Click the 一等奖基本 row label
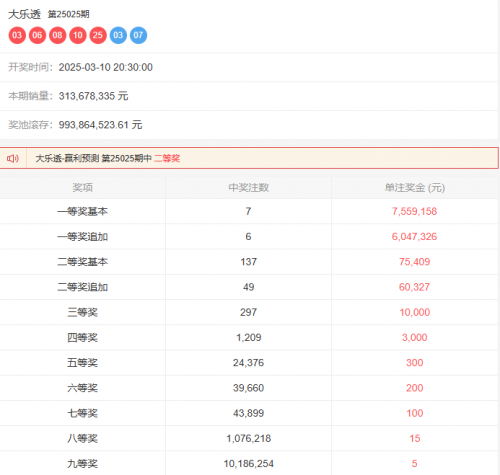Image resolution: width=500 pixels, height=475 pixels. 83,211
